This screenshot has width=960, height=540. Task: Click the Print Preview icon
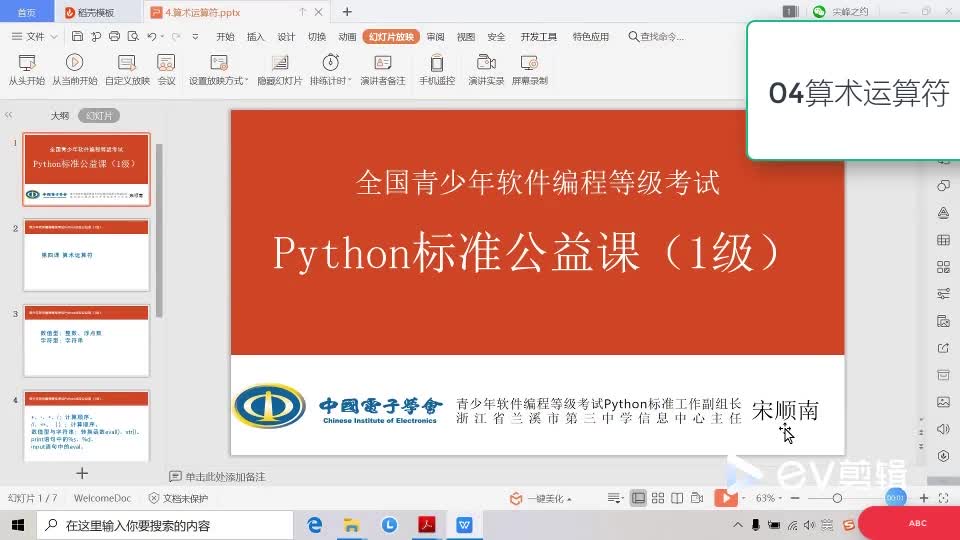coord(133,37)
